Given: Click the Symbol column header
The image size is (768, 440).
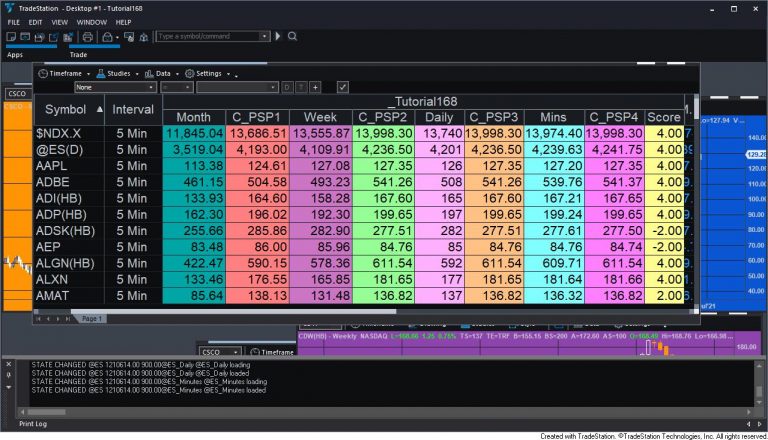Looking at the screenshot, I should (x=66, y=109).
